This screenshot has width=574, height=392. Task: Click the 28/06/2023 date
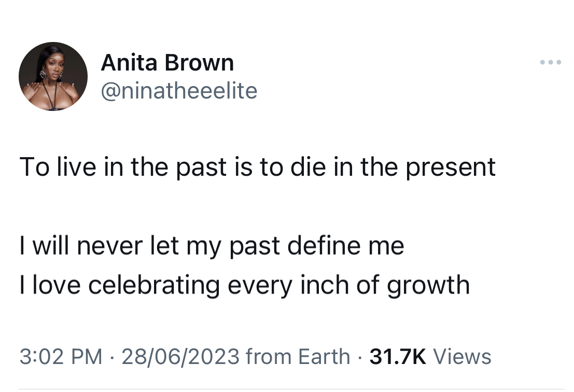(180, 357)
